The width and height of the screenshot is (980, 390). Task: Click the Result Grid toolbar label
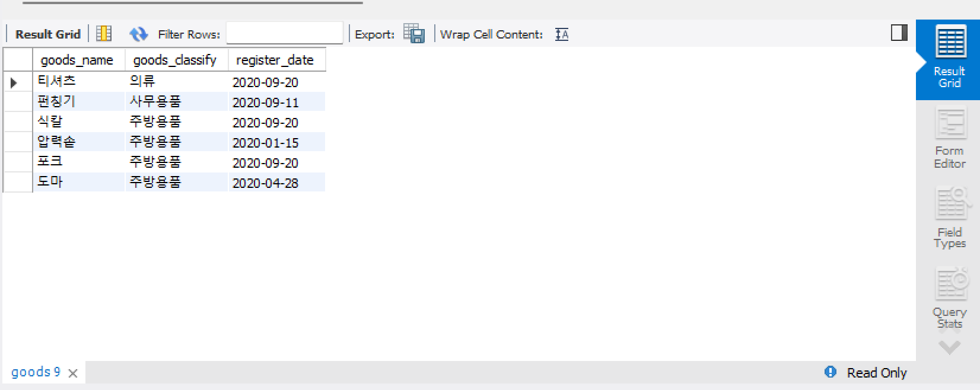click(x=47, y=34)
